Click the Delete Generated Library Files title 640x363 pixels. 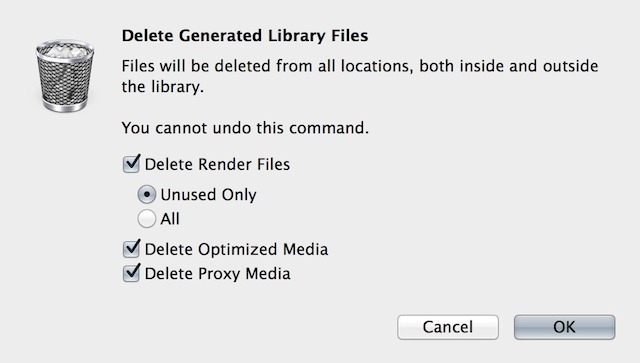point(245,36)
